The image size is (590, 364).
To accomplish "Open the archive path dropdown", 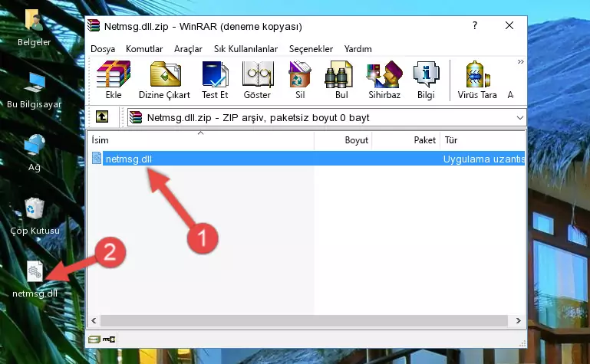I will (520, 117).
